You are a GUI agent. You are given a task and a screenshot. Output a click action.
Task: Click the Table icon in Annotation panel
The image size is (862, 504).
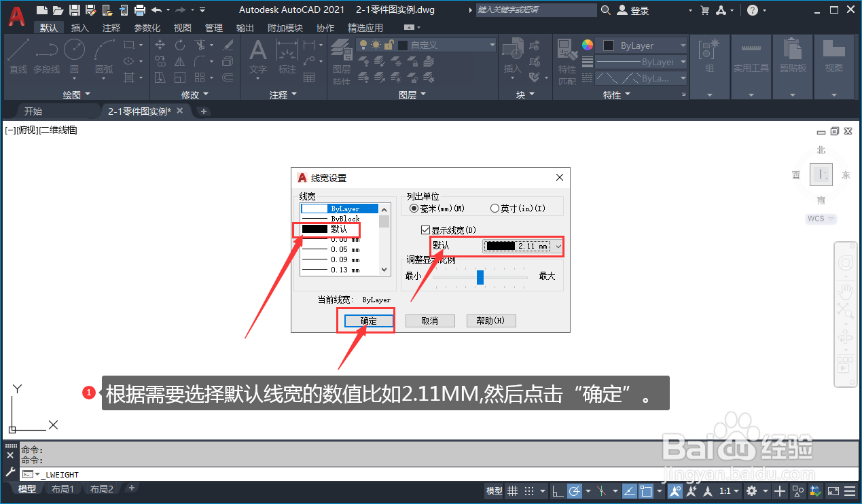click(310, 77)
